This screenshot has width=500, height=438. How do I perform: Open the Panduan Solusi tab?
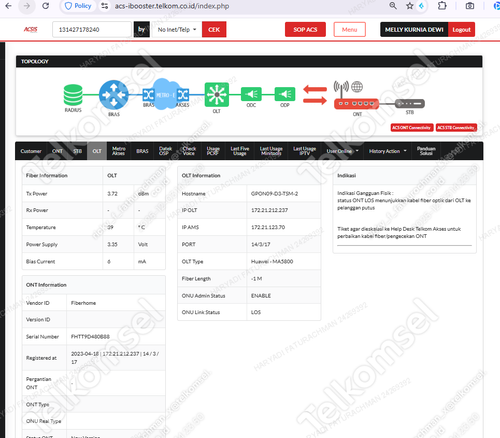426,151
